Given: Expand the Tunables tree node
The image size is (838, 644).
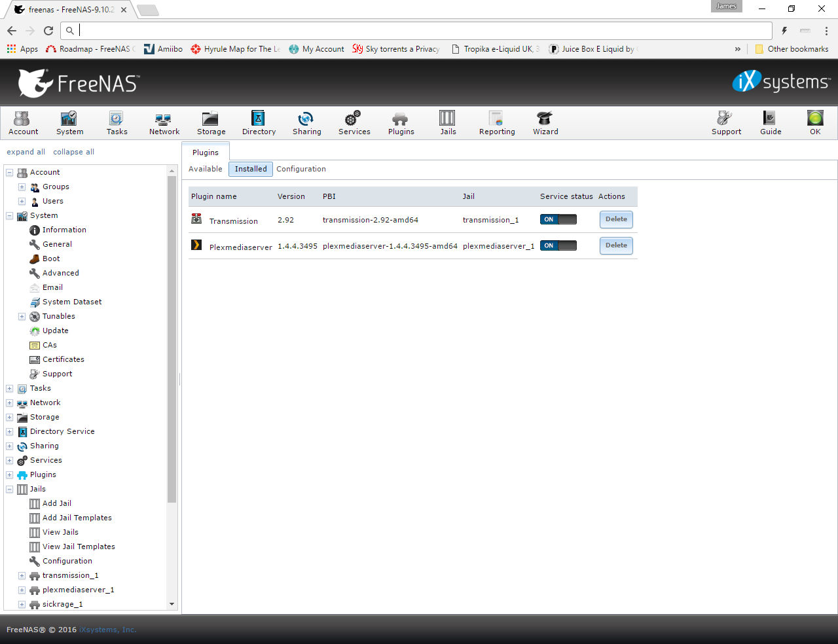Looking at the screenshot, I should pyautogui.click(x=22, y=317).
